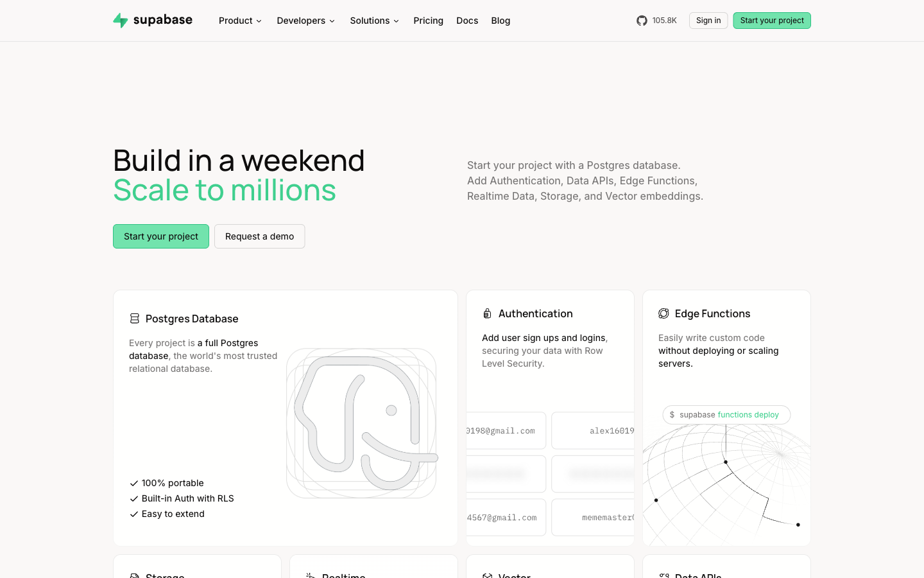This screenshot has width=924, height=578.
Task: Click Request a demo button
Action: (x=260, y=236)
